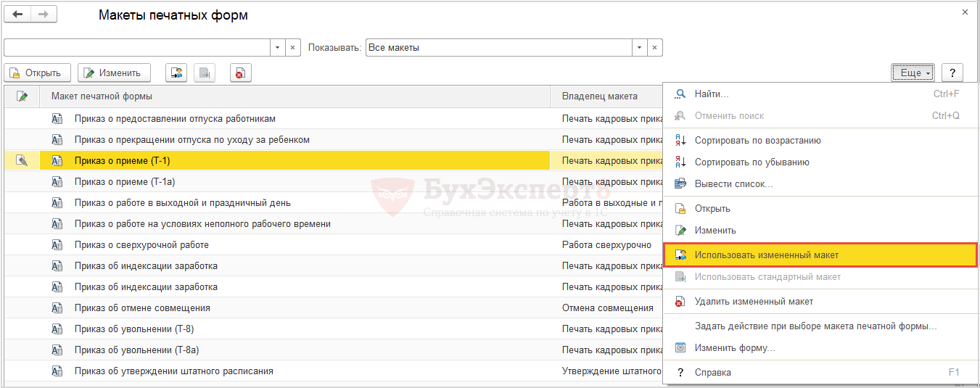Select Удалить измененный макет from menu
This screenshot has height=388, width=980.
[x=754, y=301]
